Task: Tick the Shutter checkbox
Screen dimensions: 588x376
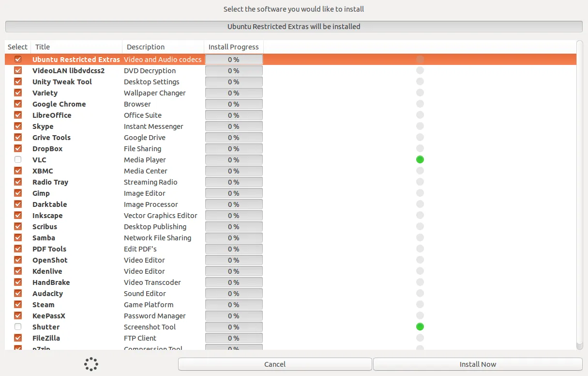Action: click(18, 327)
